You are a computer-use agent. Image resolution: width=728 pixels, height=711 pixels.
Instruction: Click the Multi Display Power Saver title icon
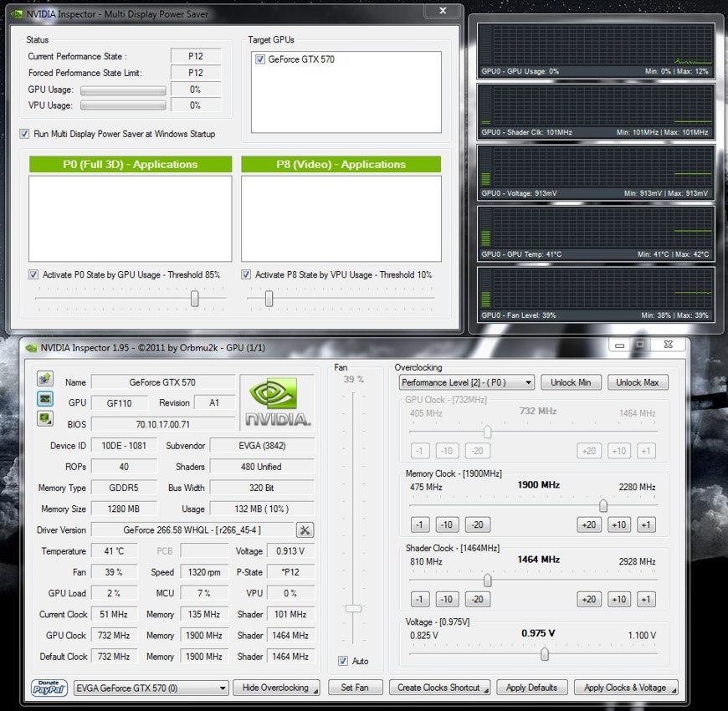18,14
